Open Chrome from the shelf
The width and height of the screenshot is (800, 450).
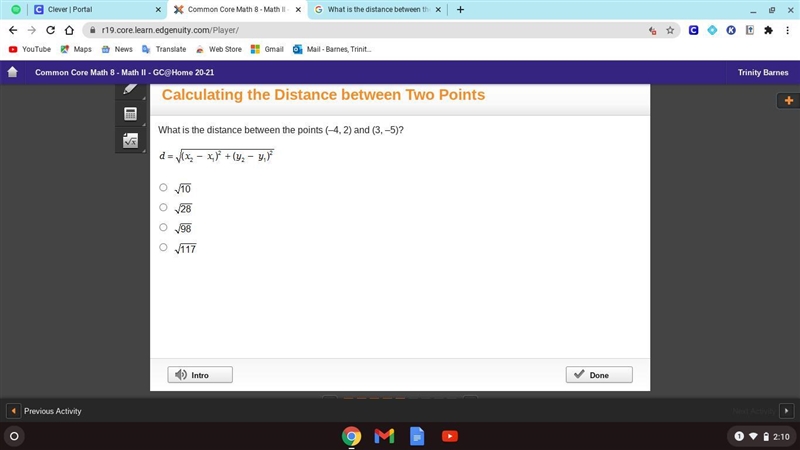351,436
